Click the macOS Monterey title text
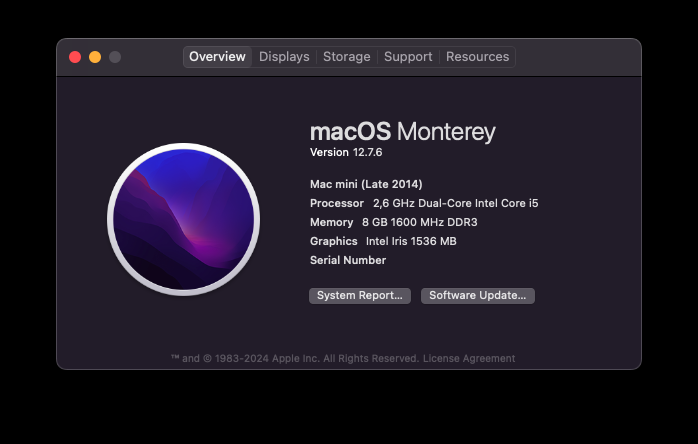The height and width of the screenshot is (444, 698). pyautogui.click(x=402, y=132)
